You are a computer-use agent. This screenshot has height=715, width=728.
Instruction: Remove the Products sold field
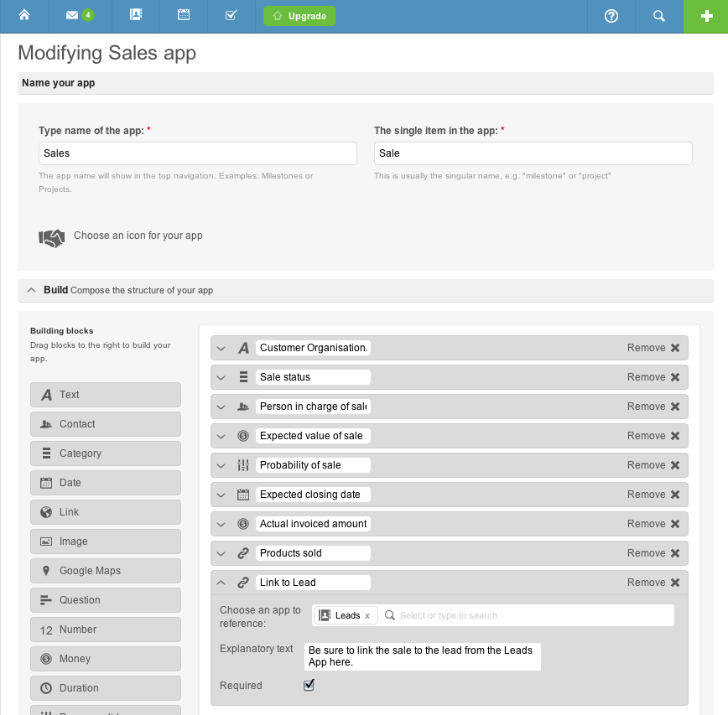tap(653, 553)
